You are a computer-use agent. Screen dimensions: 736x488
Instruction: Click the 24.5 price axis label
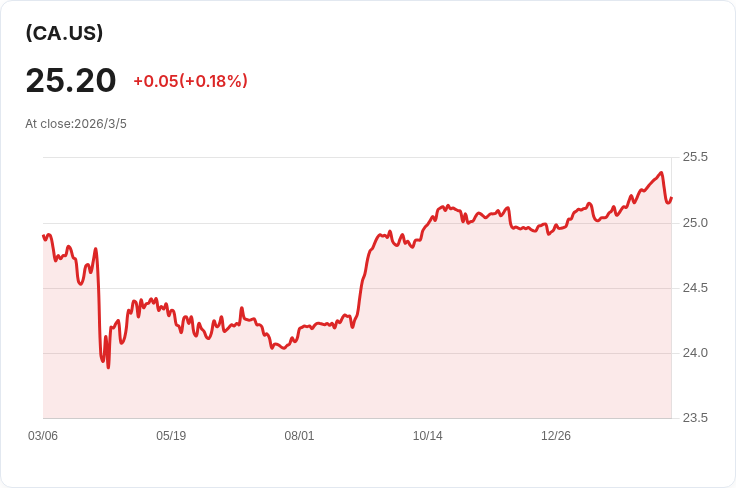(x=695, y=288)
